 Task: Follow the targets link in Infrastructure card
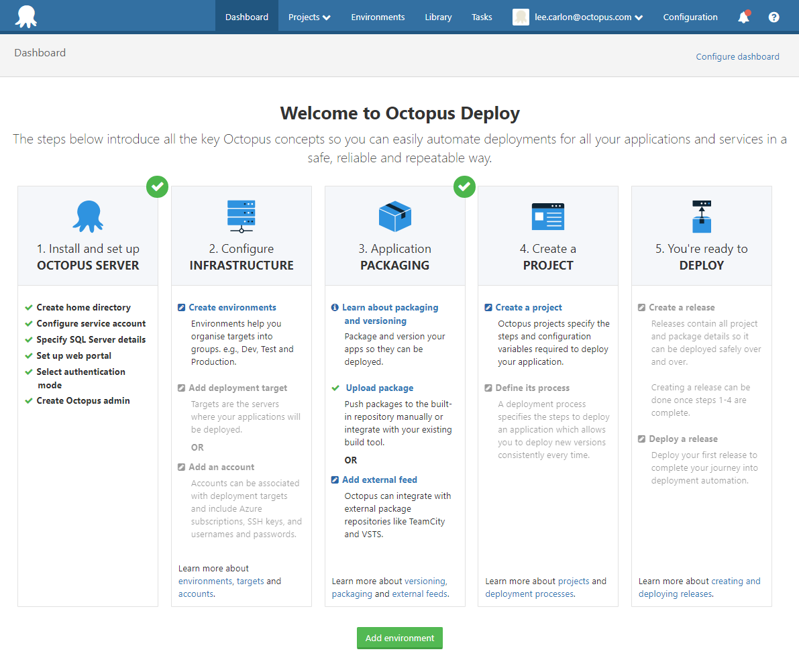[250, 581]
